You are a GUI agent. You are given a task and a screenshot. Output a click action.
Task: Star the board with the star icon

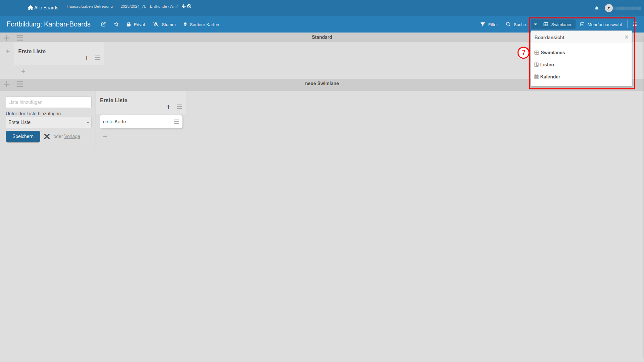(116, 24)
